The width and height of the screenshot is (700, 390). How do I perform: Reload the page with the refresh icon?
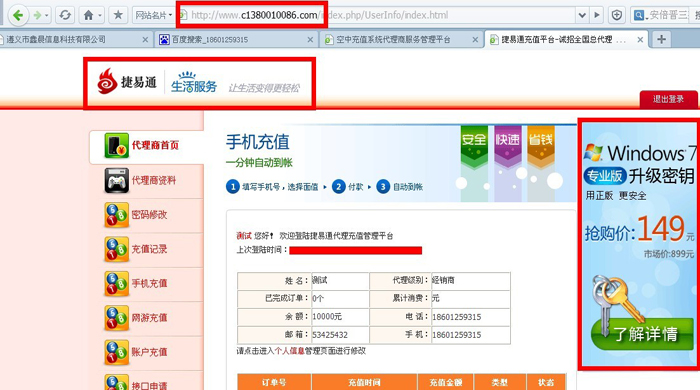(x=65, y=16)
